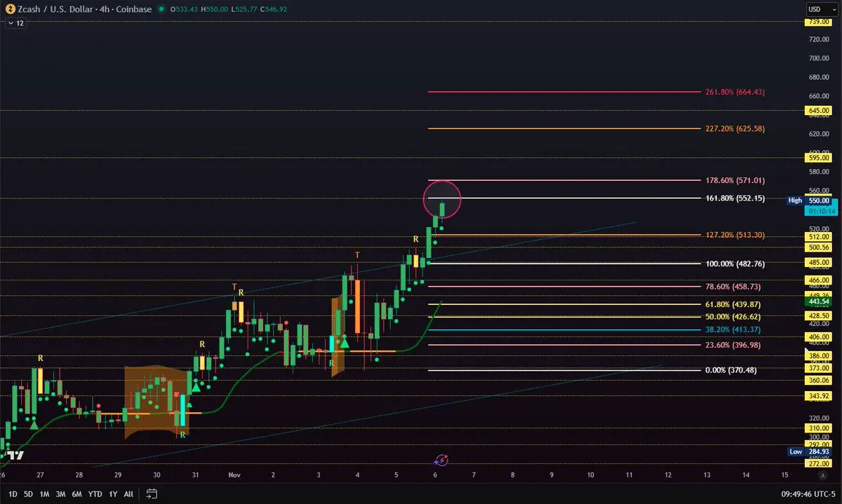Screen dimensions: 842x504
Task: Select the 1M time range
Action: point(44,494)
